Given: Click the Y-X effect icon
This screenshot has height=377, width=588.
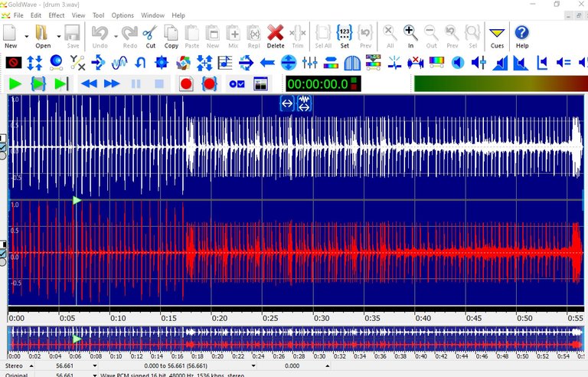Looking at the screenshot, I should pyautogui.click(x=77, y=63).
